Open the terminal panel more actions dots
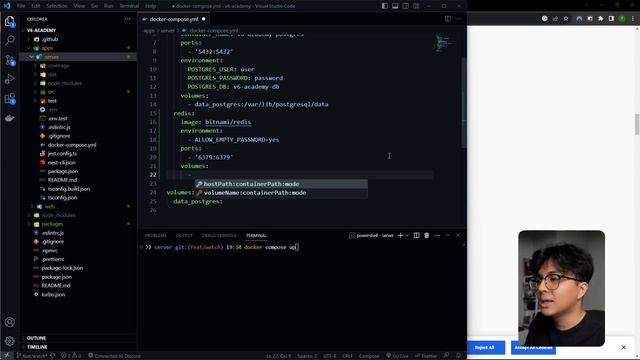 click(437, 236)
